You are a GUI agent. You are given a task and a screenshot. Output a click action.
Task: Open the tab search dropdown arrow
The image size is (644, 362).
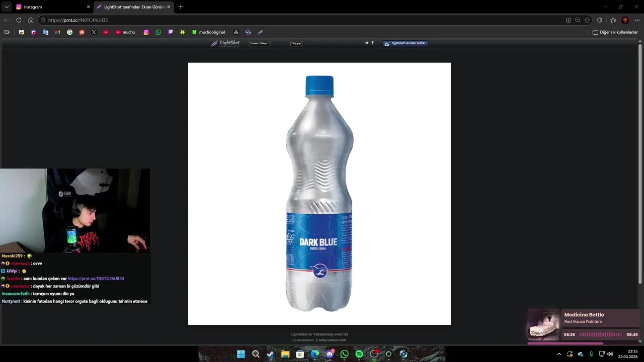pyautogui.click(x=6, y=7)
